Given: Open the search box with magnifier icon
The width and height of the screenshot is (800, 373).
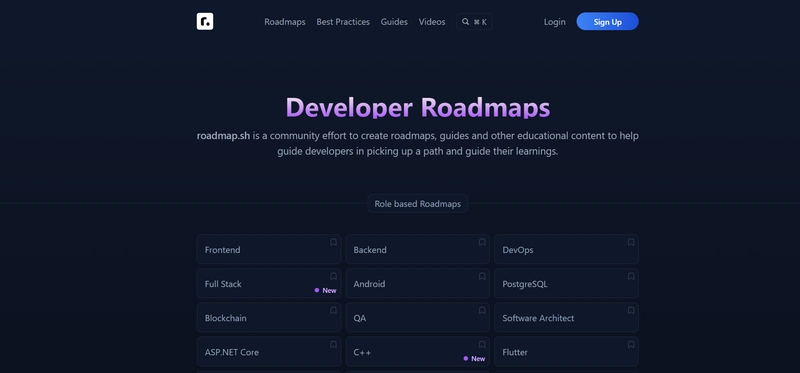Looking at the screenshot, I should [474, 21].
